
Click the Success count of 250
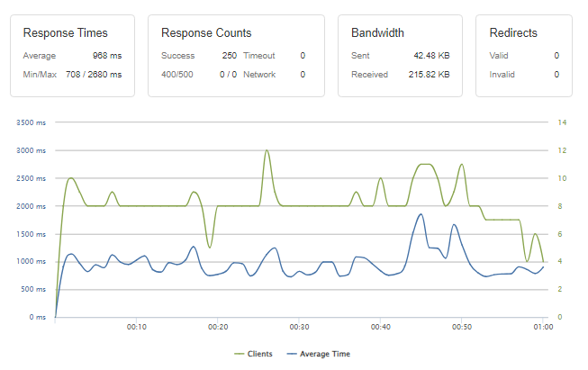point(230,56)
